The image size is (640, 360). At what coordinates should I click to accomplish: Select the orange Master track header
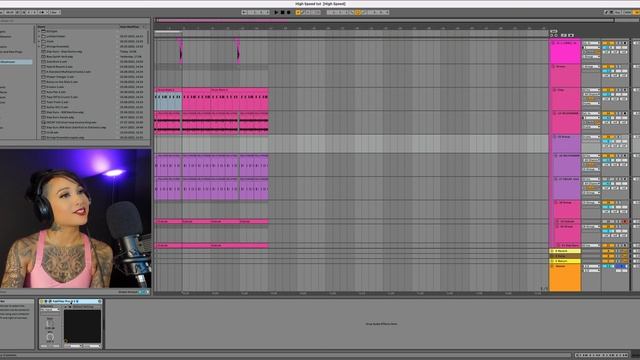click(x=565, y=278)
